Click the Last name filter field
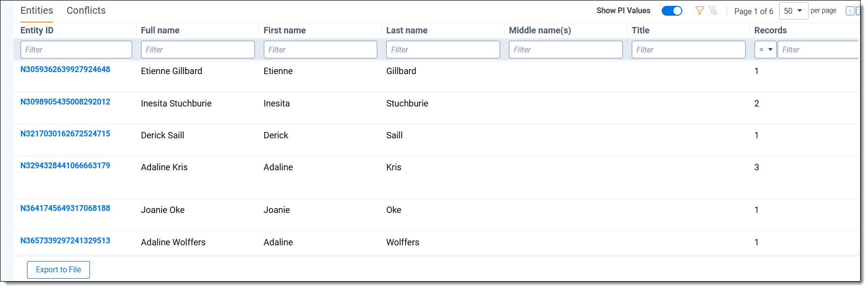This screenshot has width=868, height=289. pyautogui.click(x=443, y=50)
